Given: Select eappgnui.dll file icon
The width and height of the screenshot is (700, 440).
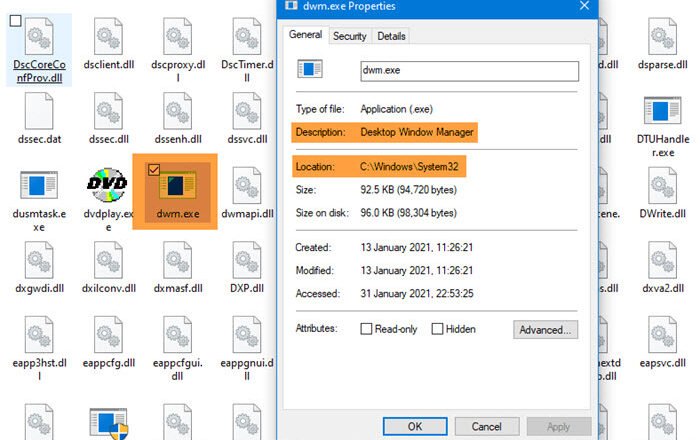Looking at the screenshot, I should click(247, 335).
